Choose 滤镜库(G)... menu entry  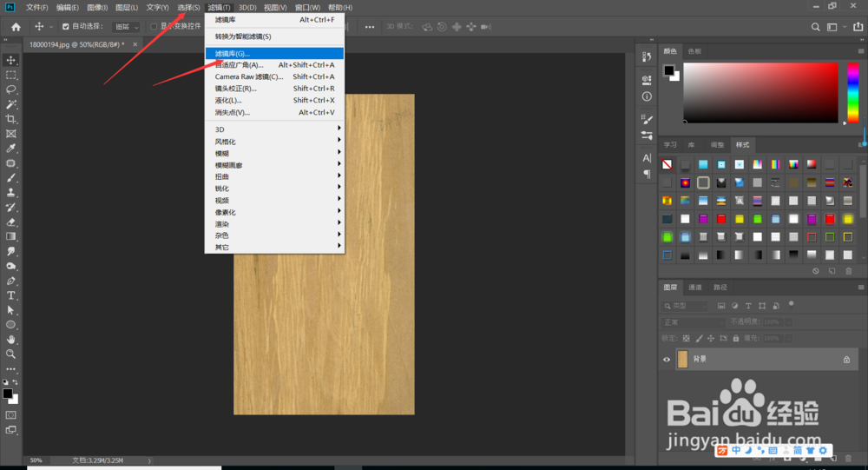click(274, 54)
